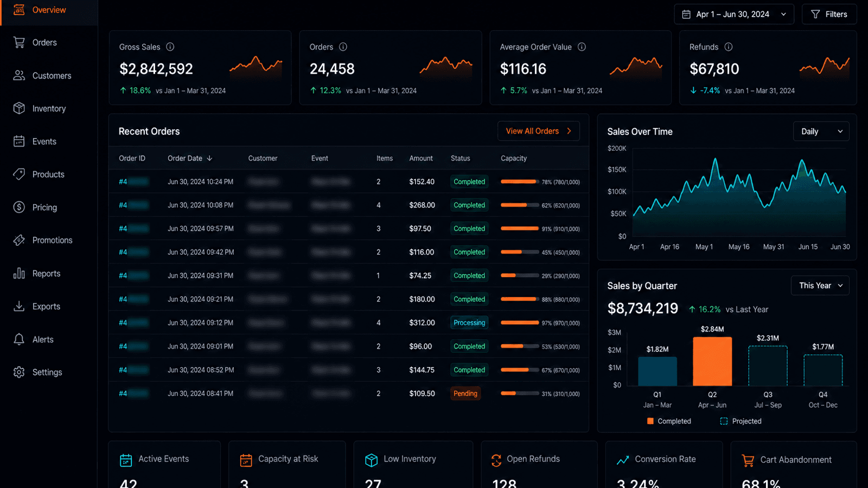Viewport: 868px width, 488px height.
Task: Click the Filters button
Action: (829, 14)
